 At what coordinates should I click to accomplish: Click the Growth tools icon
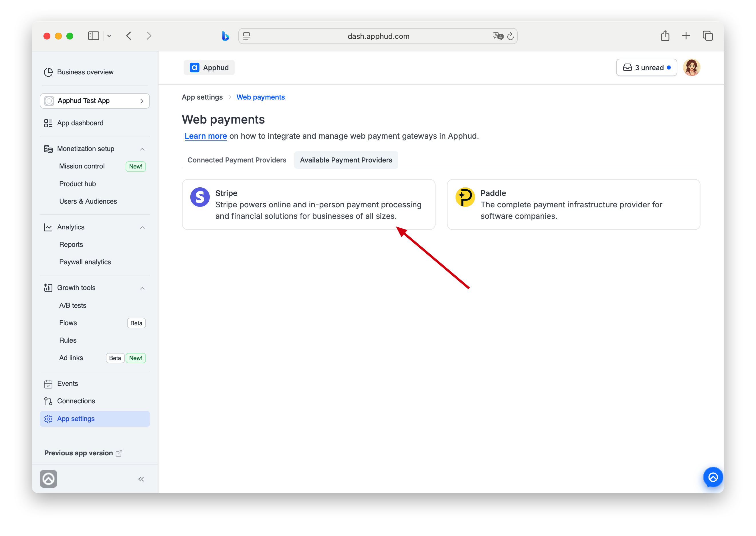48,288
